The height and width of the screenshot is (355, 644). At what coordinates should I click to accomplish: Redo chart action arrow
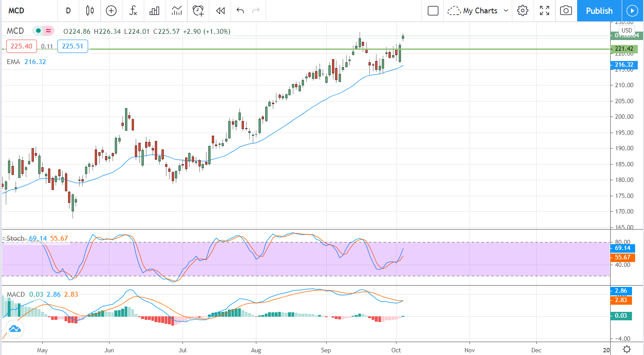click(x=255, y=11)
